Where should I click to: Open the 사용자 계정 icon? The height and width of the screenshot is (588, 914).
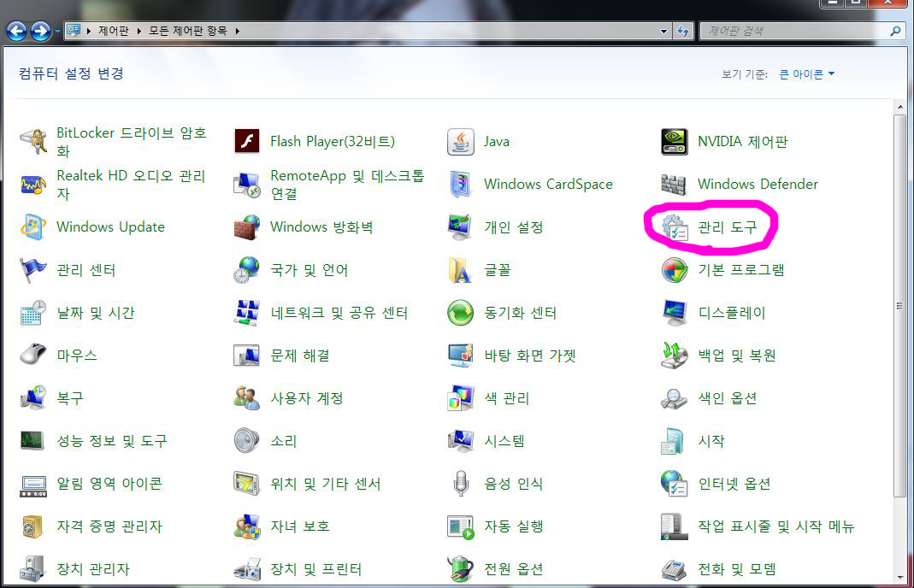[246, 398]
